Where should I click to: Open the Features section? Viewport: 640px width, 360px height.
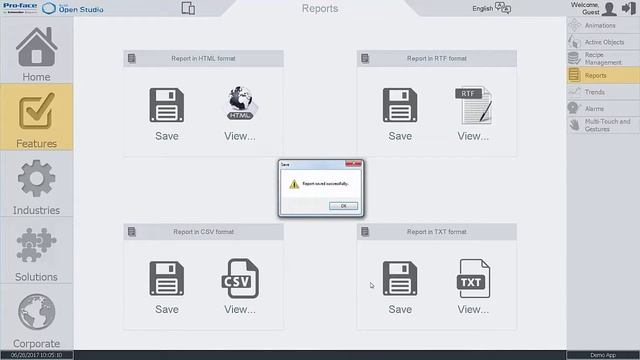pos(36,117)
